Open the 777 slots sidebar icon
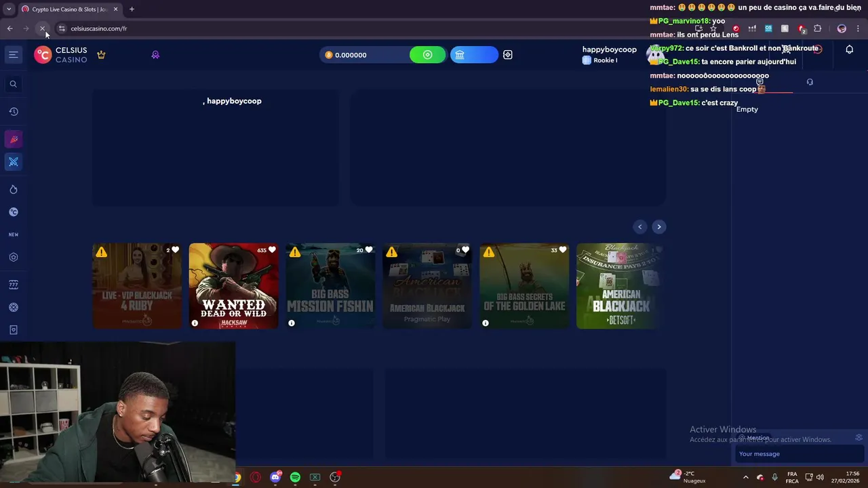This screenshot has height=488, width=868. click(13, 285)
